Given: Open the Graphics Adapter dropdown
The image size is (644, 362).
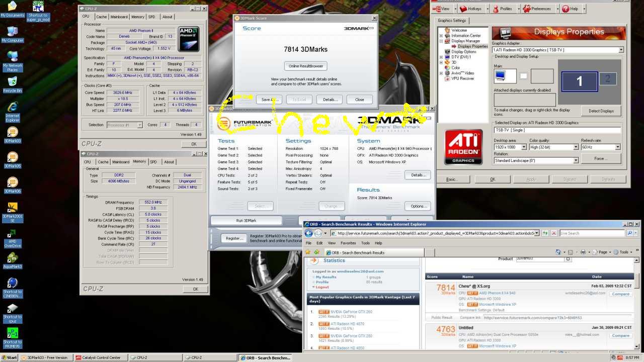Looking at the screenshot, I should point(621,50).
